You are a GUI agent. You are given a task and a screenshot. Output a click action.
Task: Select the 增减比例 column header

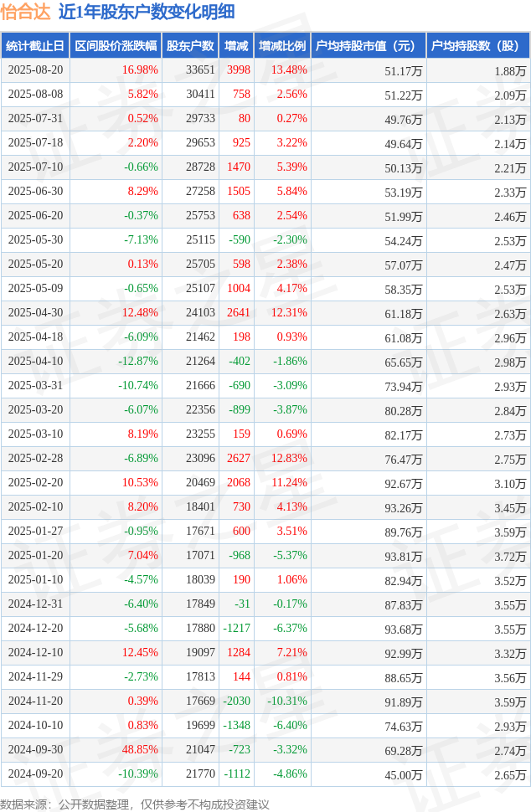click(x=282, y=45)
